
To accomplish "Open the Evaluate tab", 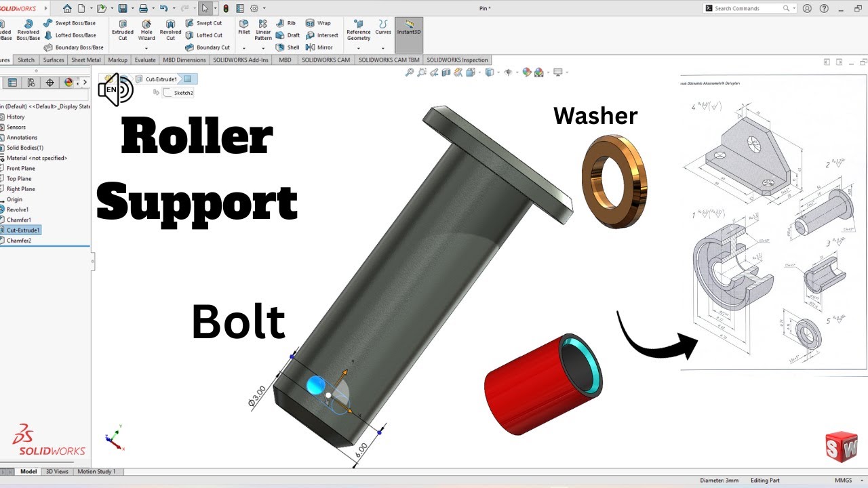I will (145, 60).
